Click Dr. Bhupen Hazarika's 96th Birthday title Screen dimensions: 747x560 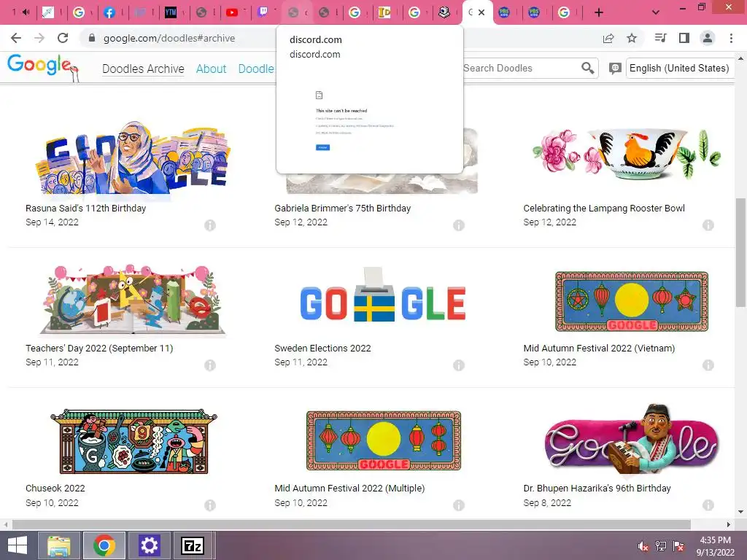tap(597, 488)
